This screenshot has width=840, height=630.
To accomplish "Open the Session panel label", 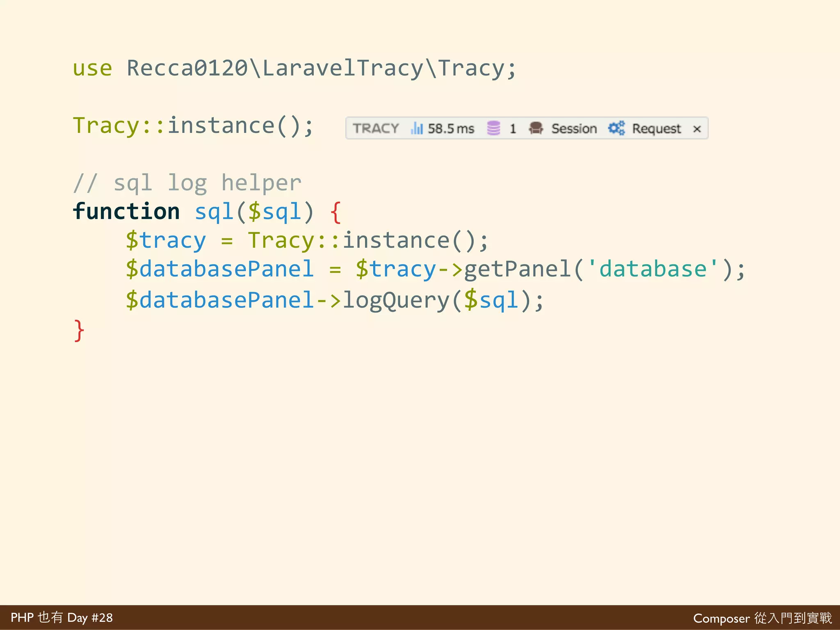I will 574,129.
